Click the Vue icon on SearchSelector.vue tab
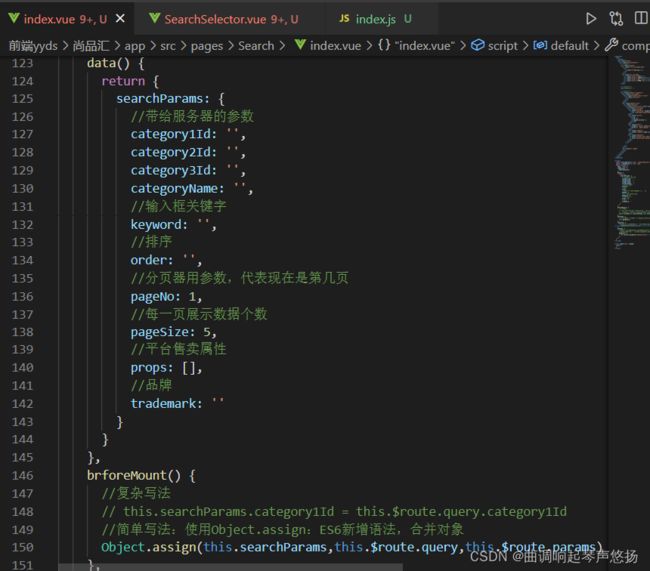The height and width of the screenshot is (571, 650). pos(155,18)
